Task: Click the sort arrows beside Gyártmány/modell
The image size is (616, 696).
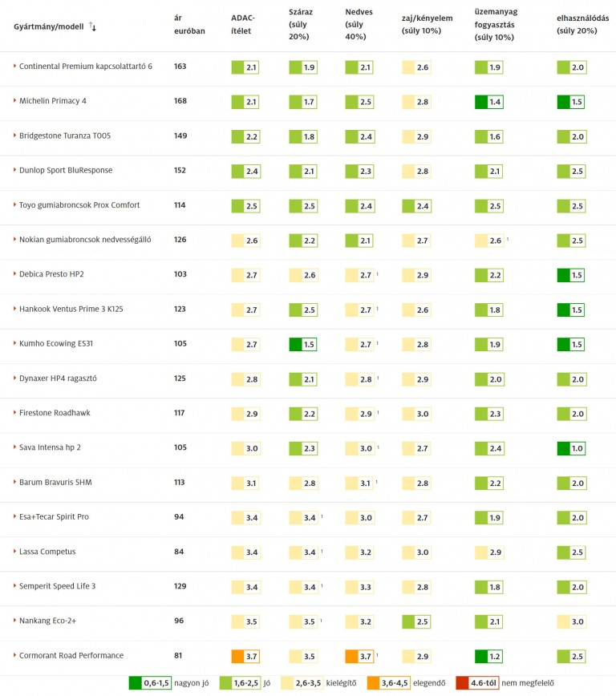Action: (93, 27)
